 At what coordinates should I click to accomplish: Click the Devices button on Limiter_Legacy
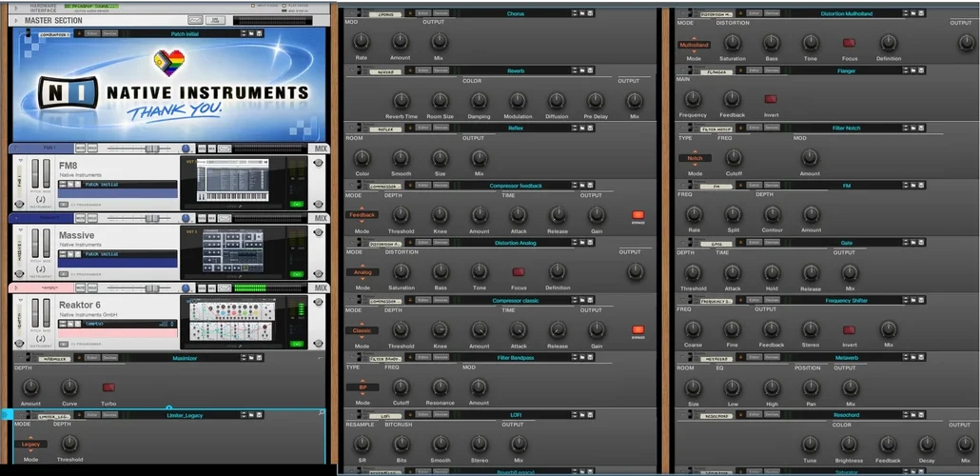tap(109, 415)
